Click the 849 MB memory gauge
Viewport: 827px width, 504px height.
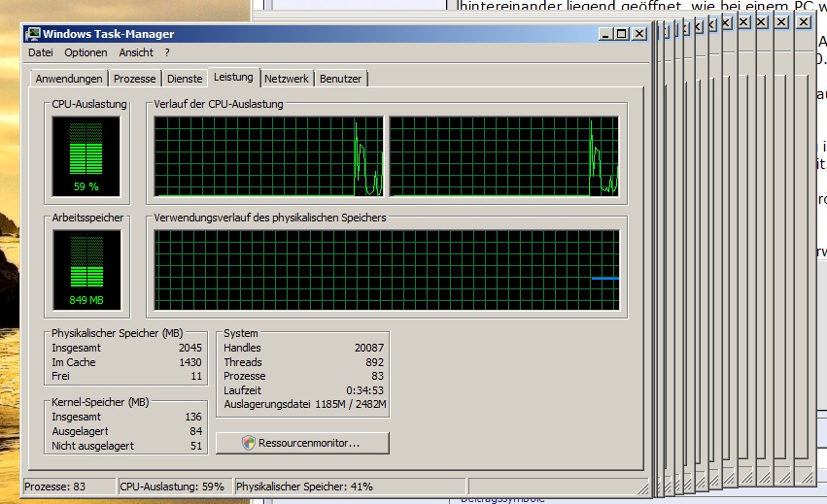(x=86, y=270)
